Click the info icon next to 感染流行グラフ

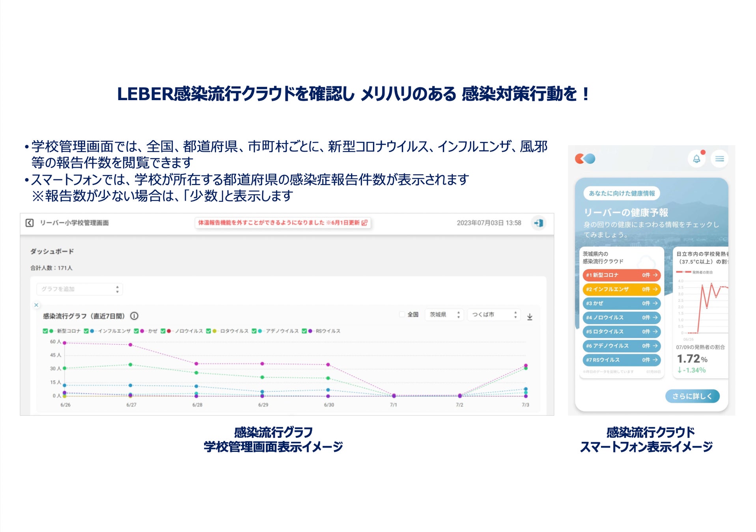point(134,316)
